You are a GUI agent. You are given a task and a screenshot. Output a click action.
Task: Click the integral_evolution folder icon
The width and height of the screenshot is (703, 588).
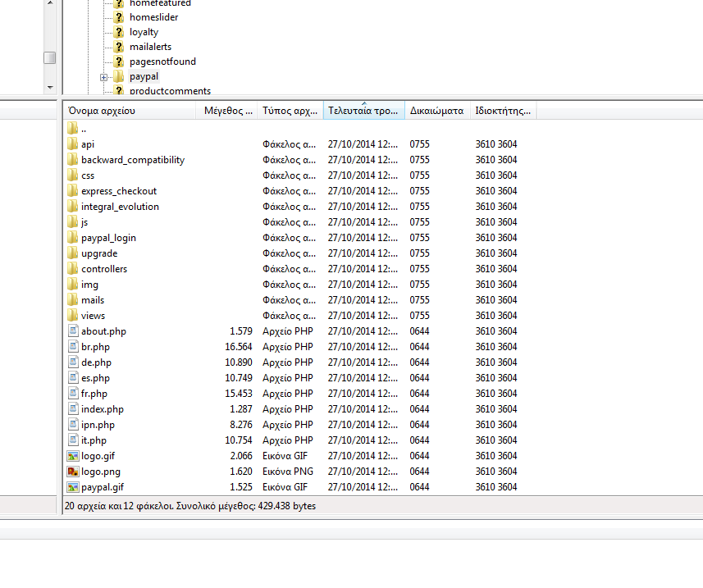coord(73,206)
